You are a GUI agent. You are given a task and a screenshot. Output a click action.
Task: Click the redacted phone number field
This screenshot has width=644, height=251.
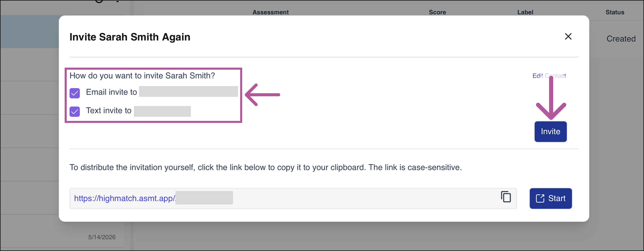point(162,111)
